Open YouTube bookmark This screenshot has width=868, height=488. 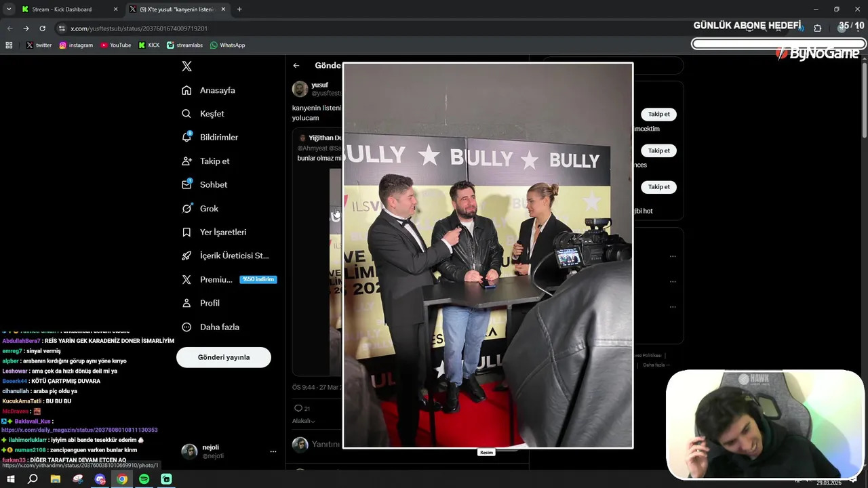(x=115, y=45)
